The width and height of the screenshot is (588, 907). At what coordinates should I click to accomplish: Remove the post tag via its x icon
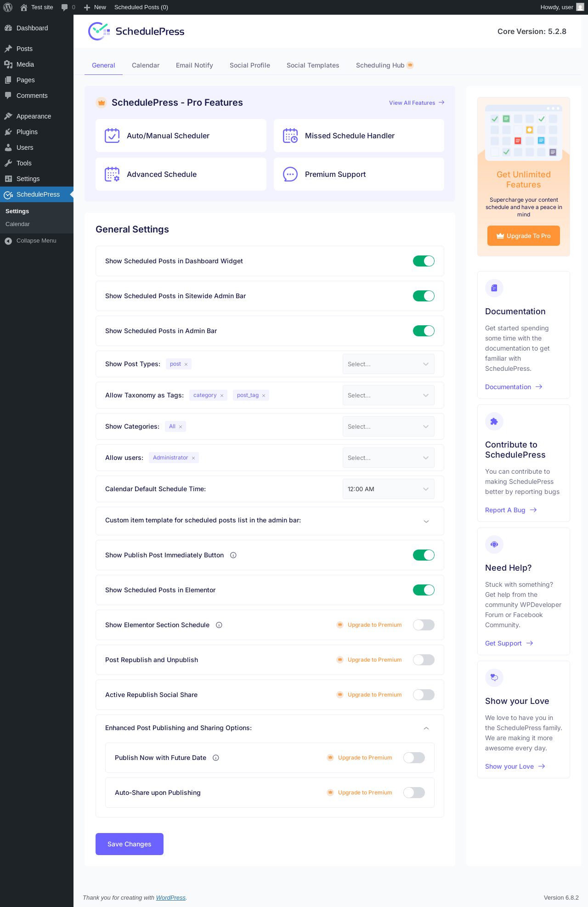tap(186, 364)
